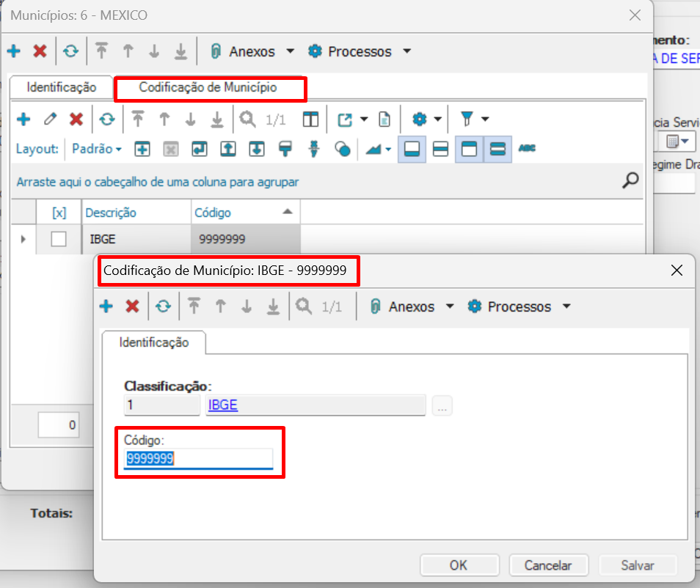
Task: Open Anexos menu in Codificação dialog
Action: pyautogui.click(x=412, y=306)
